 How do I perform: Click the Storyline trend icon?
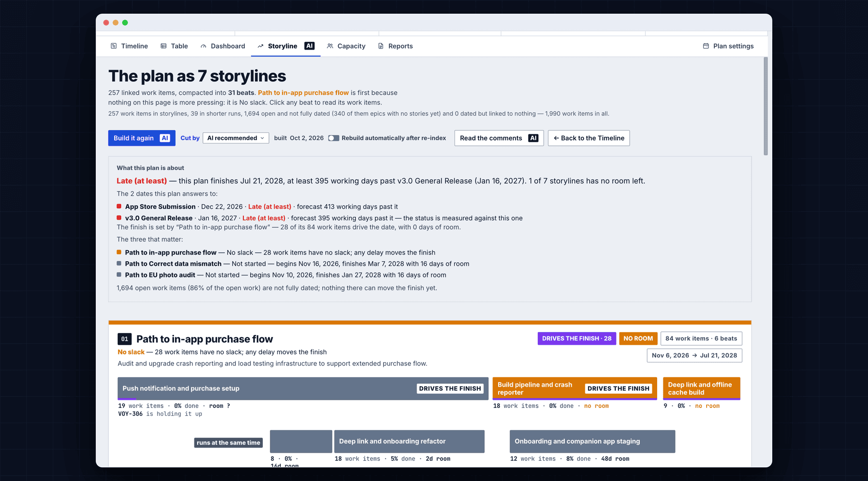(260, 46)
